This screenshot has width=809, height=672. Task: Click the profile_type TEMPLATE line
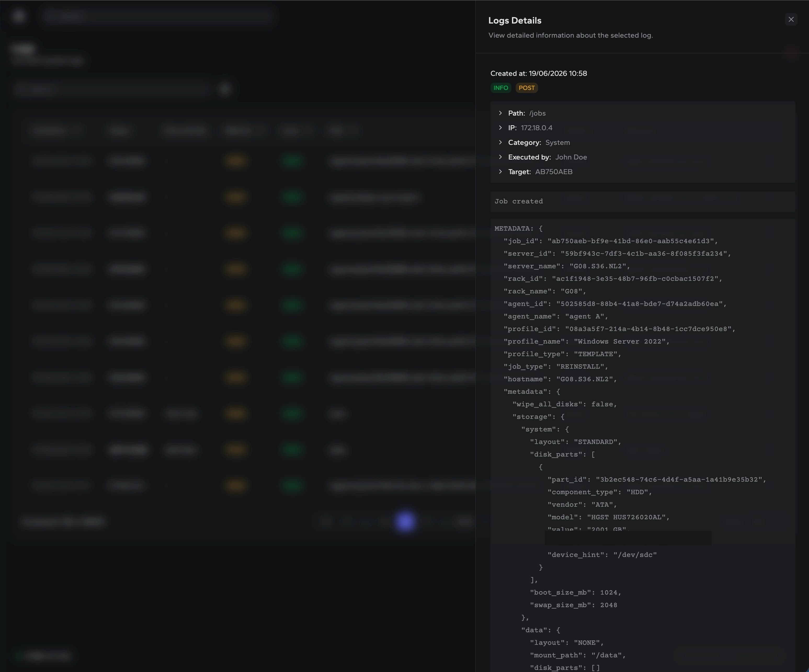coord(562,354)
